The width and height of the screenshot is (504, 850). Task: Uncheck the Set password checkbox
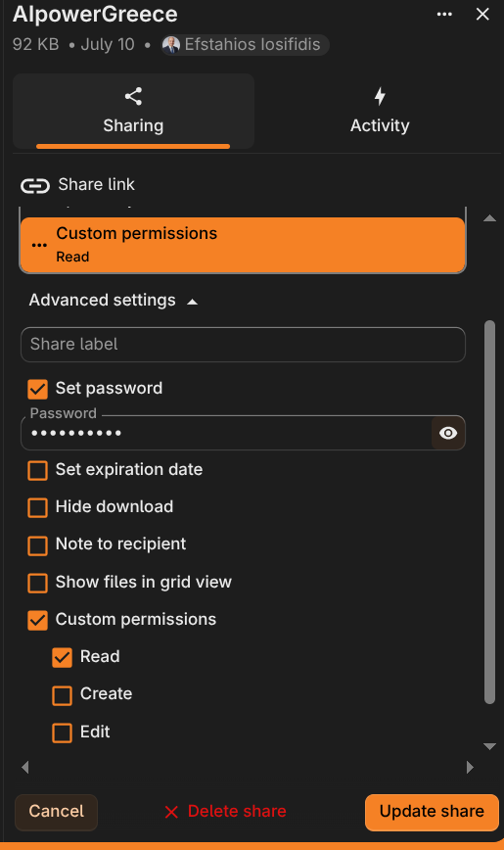[37, 389]
